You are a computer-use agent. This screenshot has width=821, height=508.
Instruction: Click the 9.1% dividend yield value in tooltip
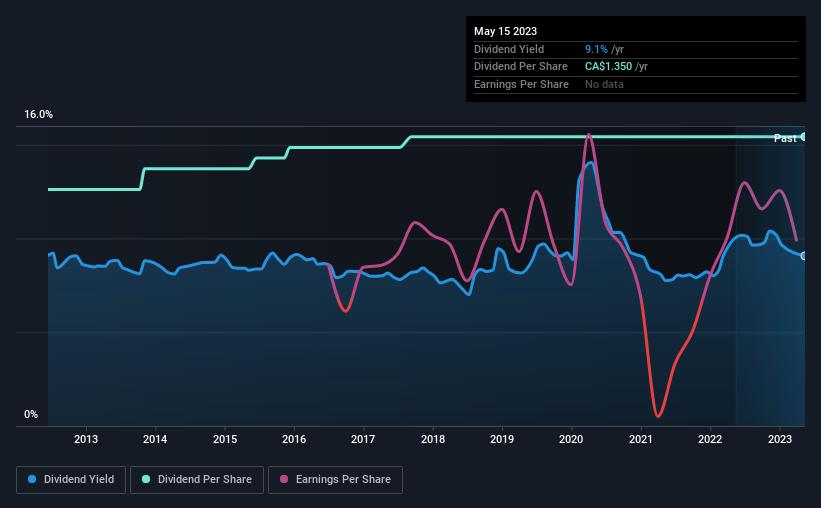coord(596,49)
